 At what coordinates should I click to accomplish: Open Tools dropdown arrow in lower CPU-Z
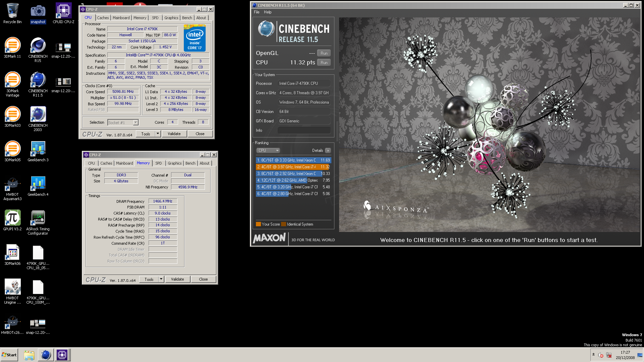(161, 279)
